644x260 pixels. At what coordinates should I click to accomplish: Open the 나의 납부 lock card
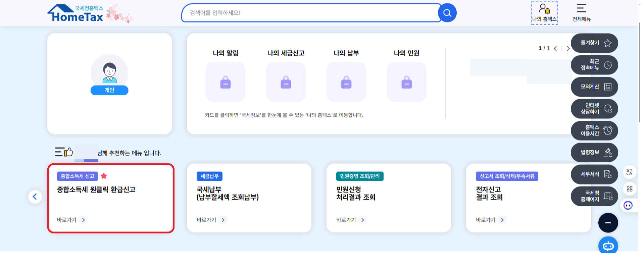[346, 82]
